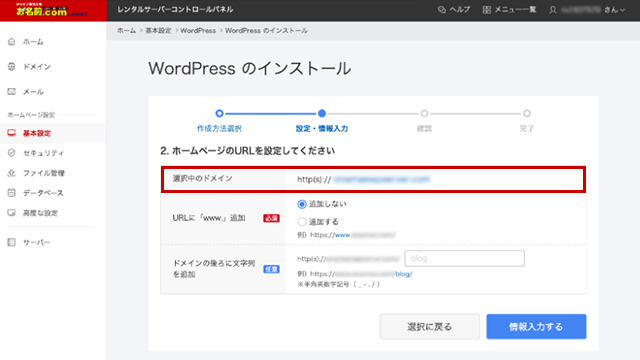Click the menu list grid icon
Screen dimensions: 640x360
pos(487,9)
